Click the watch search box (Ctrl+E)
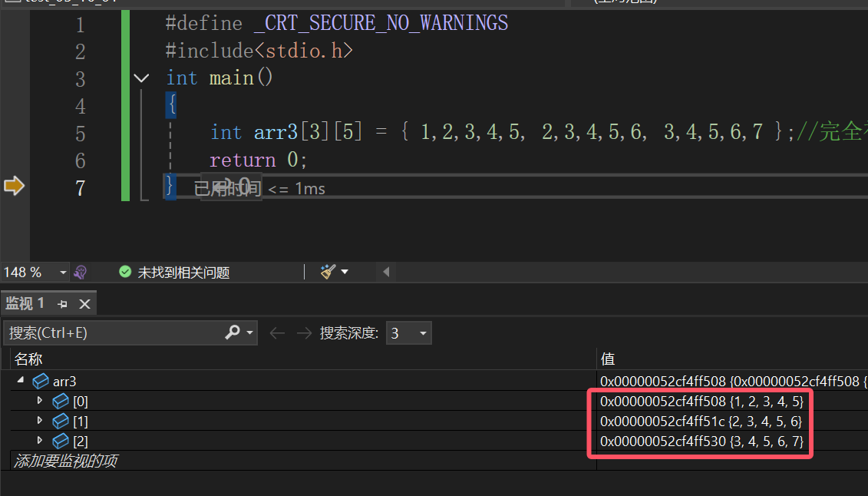868x496 pixels. click(x=114, y=332)
